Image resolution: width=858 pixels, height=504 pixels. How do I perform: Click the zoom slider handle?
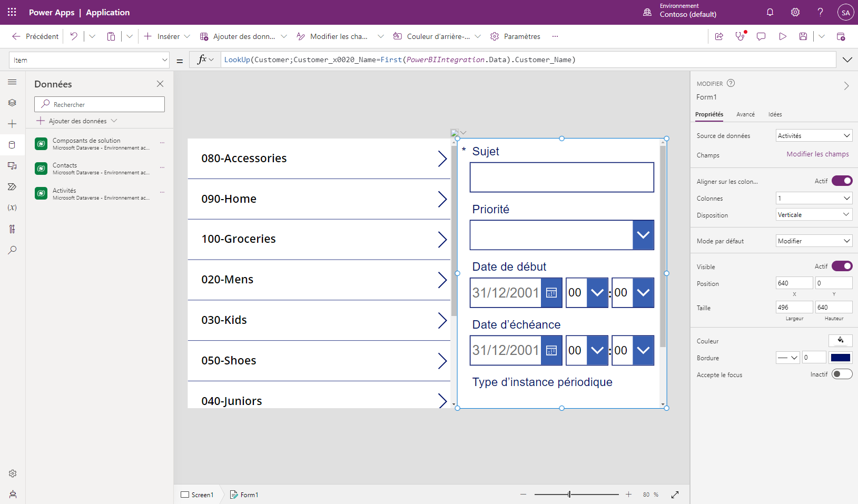point(569,495)
